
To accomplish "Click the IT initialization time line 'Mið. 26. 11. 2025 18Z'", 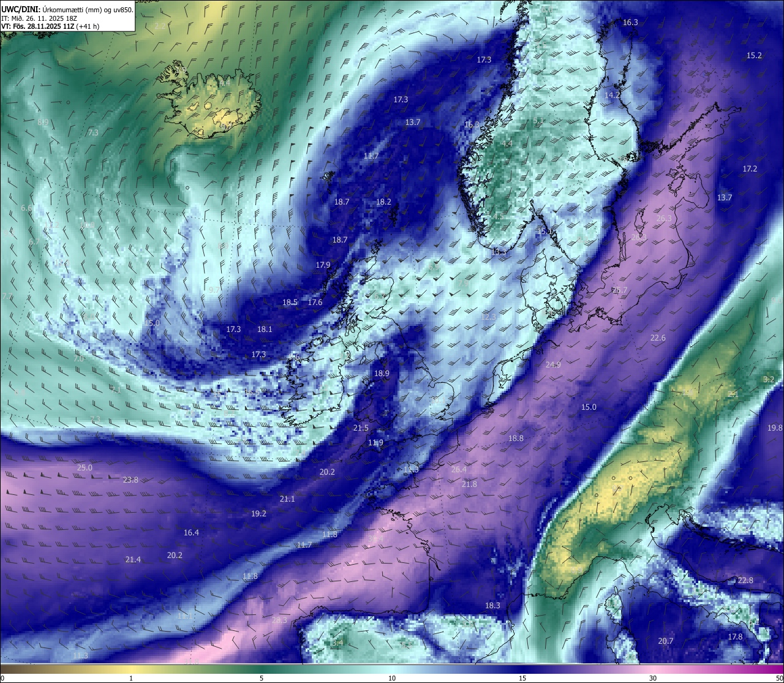I will (45, 18).
